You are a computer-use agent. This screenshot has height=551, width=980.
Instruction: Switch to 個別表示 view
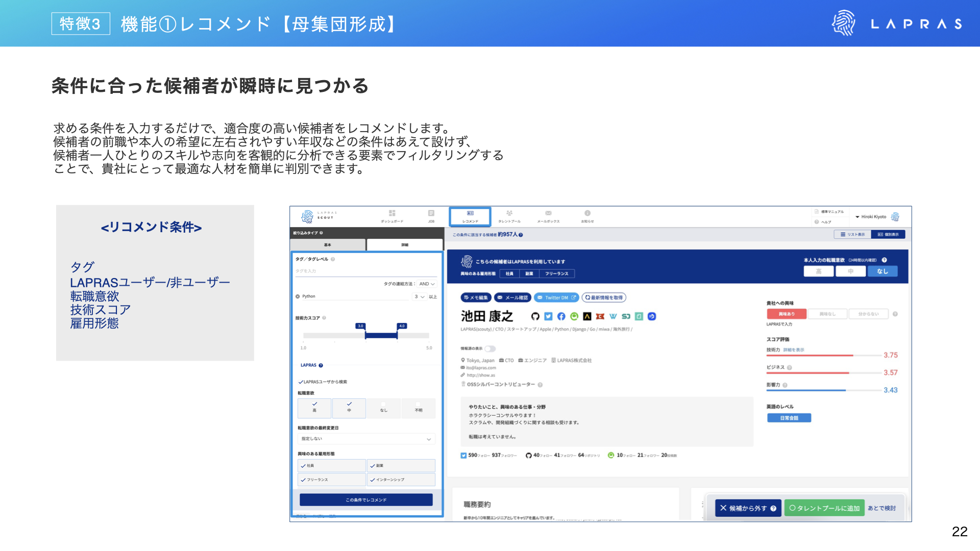point(888,235)
